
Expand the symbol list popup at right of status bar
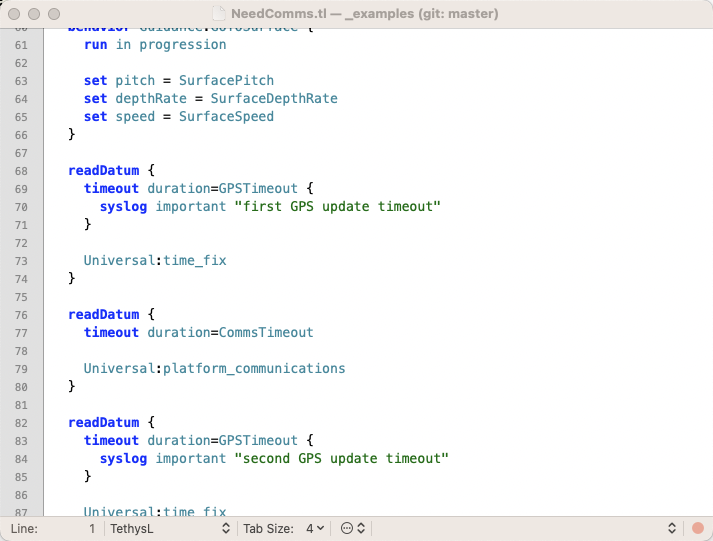tap(672, 527)
